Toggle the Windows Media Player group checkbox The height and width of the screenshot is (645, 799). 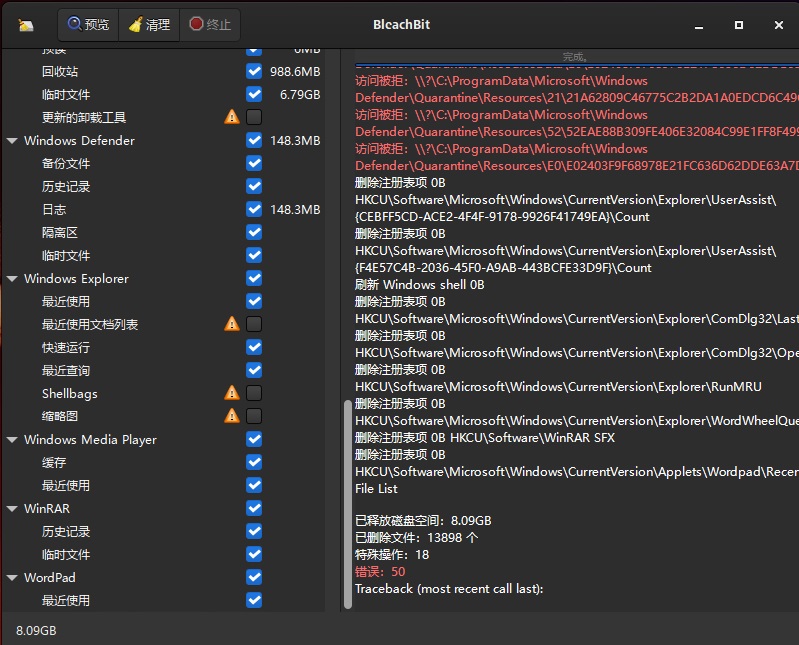point(254,439)
